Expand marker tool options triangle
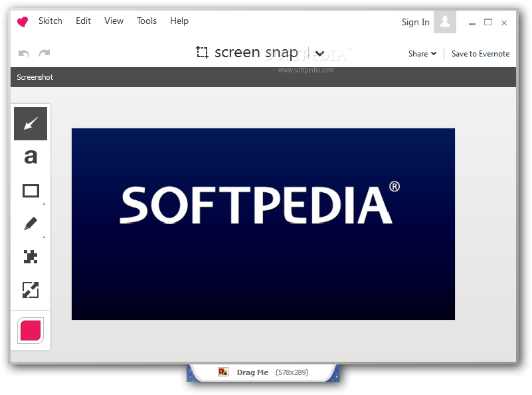532x395 pixels. [44, 236]
